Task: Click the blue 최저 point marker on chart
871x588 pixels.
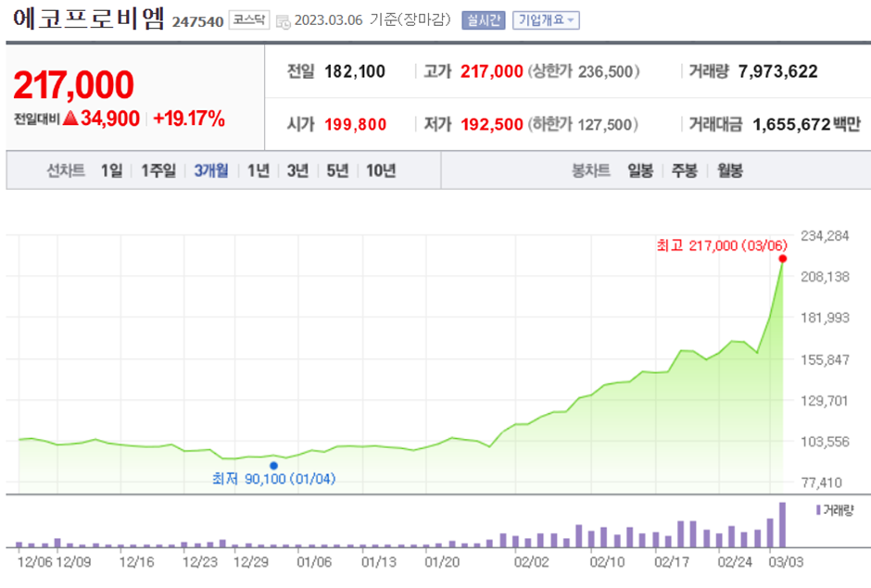Action: [x=273, y=465]
